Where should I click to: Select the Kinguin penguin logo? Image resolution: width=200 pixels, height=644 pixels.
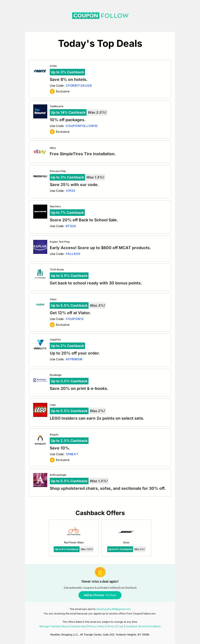[40, 440]
